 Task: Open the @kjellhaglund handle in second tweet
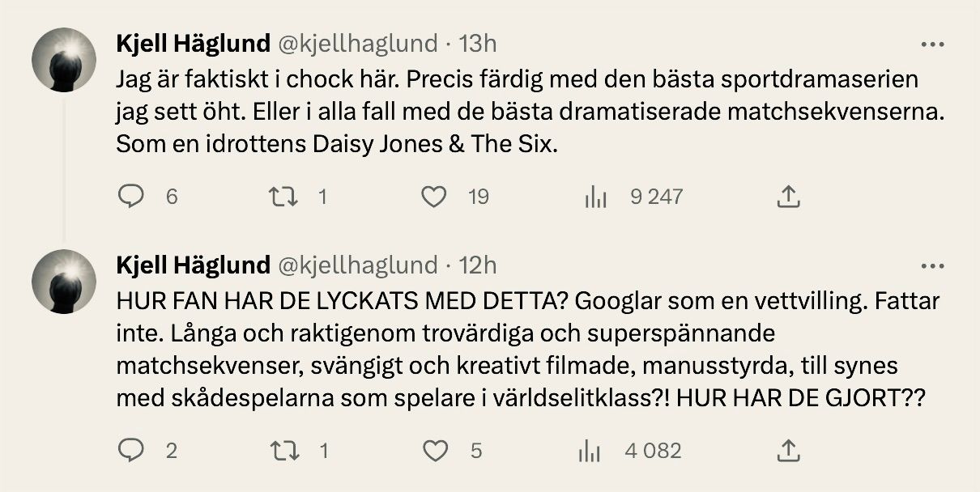360,265
